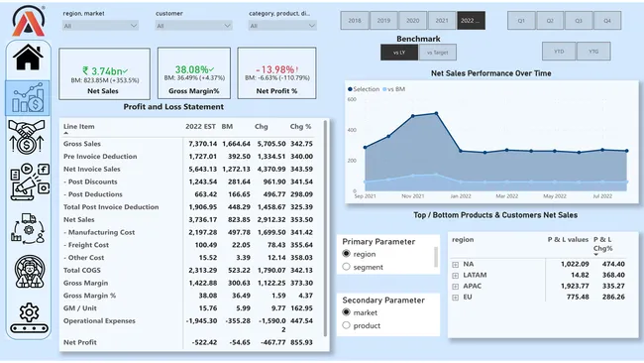Select the 2021 year tab
The image size is (644, 363).
(442, 21)
